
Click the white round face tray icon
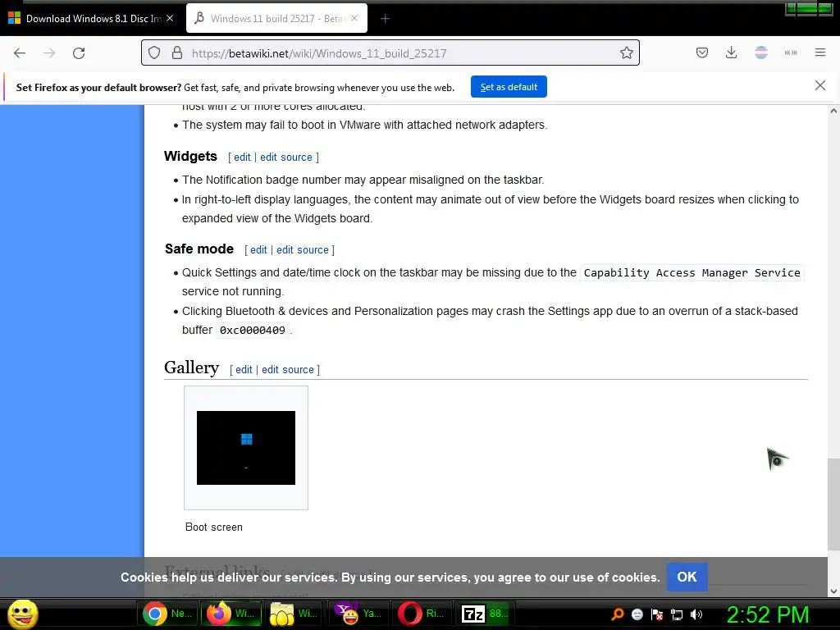[x=637, y=614]
